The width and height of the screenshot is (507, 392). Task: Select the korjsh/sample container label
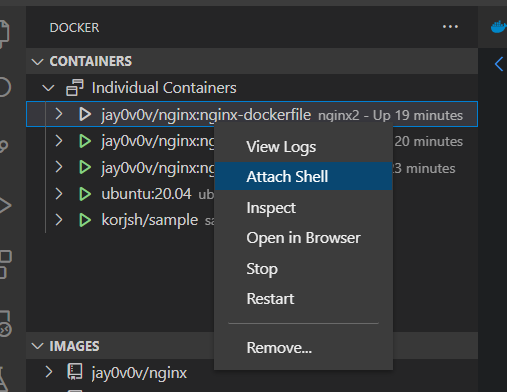150,220
